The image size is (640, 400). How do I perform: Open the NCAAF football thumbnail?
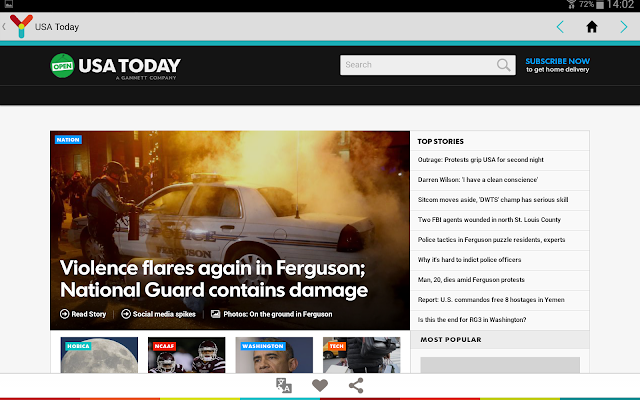click(x=187, y=355)
